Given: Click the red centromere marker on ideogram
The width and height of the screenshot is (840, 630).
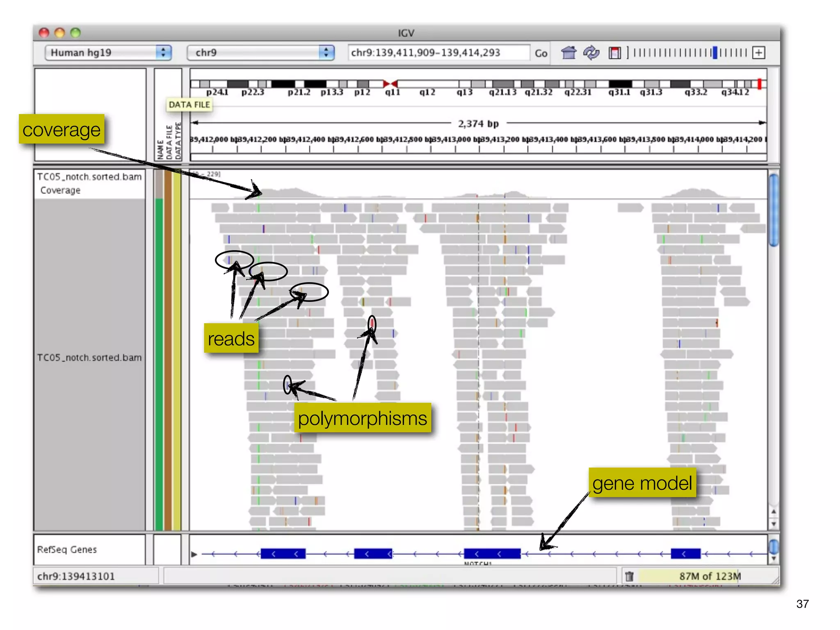Looking at the screenshot, I should pyautogui.click(x=390, y=84).
